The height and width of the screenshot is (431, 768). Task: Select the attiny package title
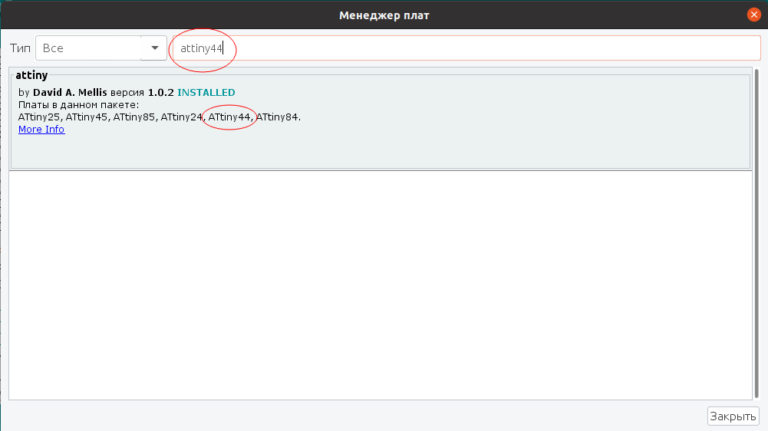[x=32, y=75]
